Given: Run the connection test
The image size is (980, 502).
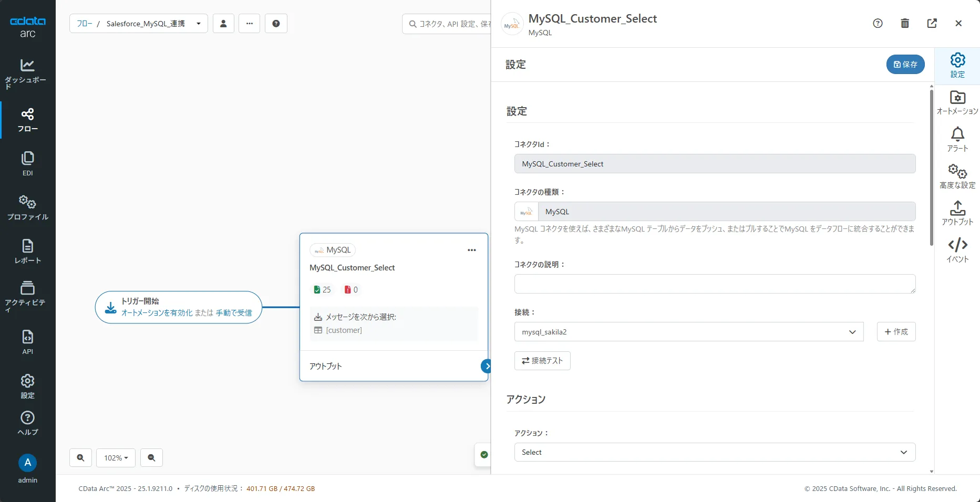Looking at the screenshot, I should pos(542,361).
